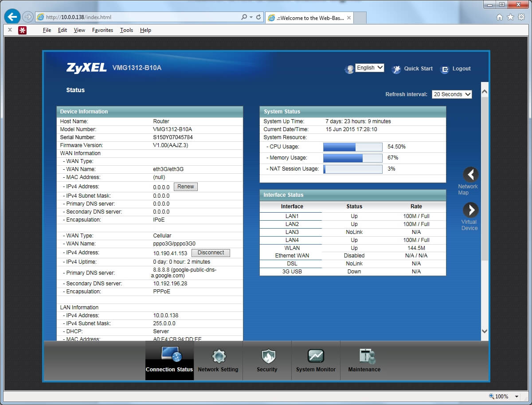Open the Tools menu
The image size is (532, 405).
click(126, 30)
